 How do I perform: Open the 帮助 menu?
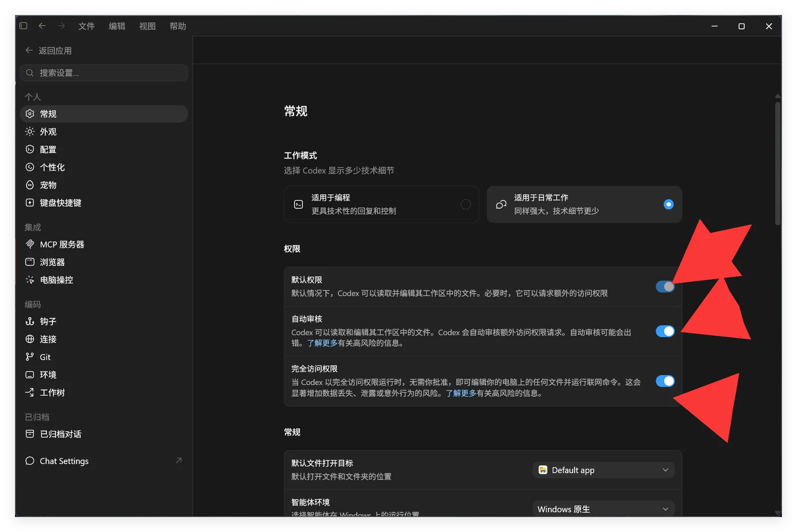pyautogui.click(x=178, y=26)
